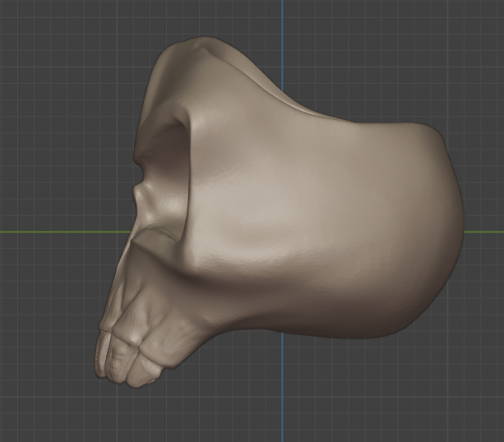Click the skull's nasal cavity area
The height and width of the screenshot is (442, 504).
[x=146, y=196]
